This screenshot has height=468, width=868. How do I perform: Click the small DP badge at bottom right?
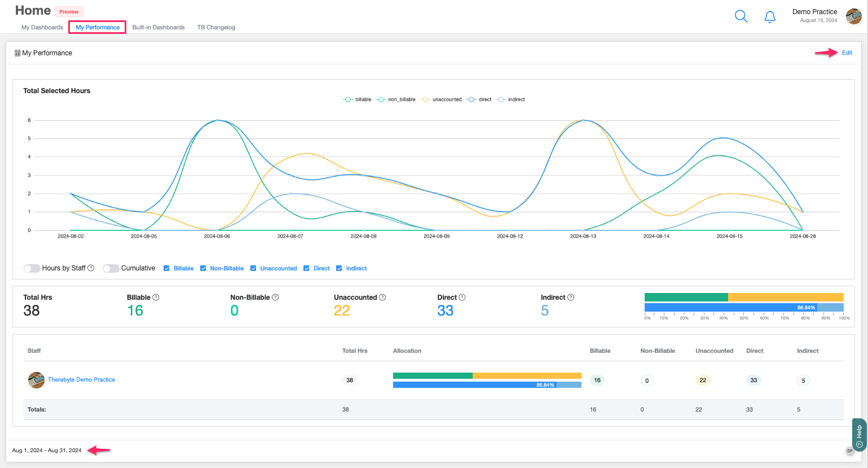(850, 451)
